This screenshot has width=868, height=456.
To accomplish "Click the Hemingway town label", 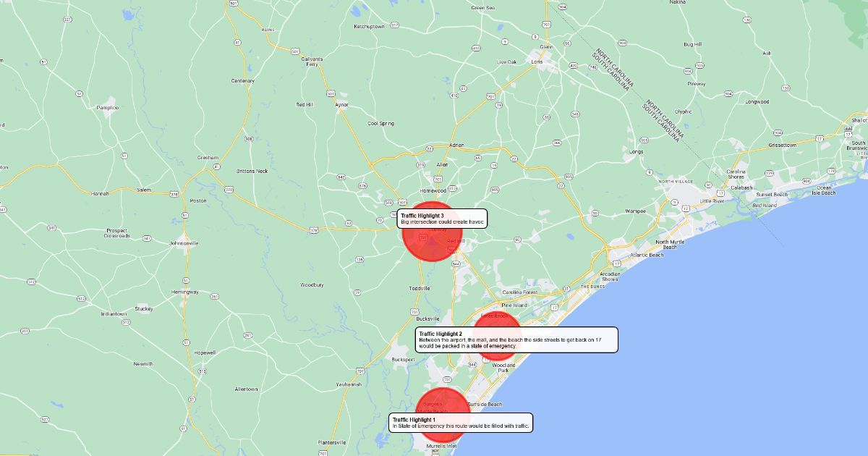I will (x=184, y=292).
